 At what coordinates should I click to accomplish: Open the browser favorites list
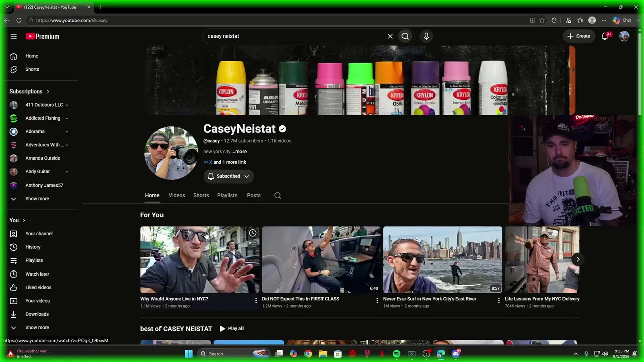pos(580,20)
